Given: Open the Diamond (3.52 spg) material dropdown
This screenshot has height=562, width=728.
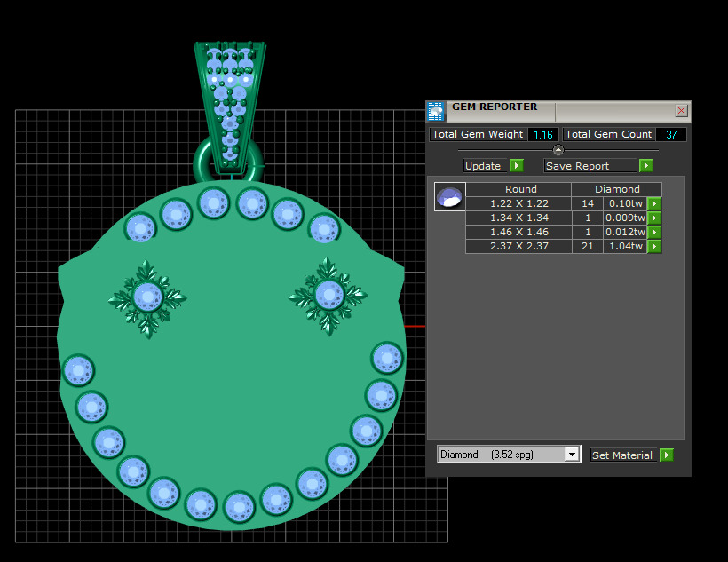Looking at the screenshot, I should coord(509,455).
